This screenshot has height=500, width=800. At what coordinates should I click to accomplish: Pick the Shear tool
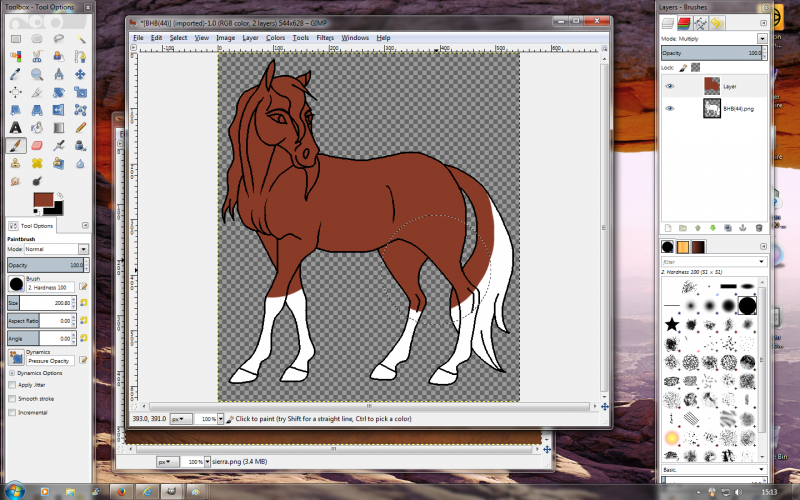click(x=16, y=110)
